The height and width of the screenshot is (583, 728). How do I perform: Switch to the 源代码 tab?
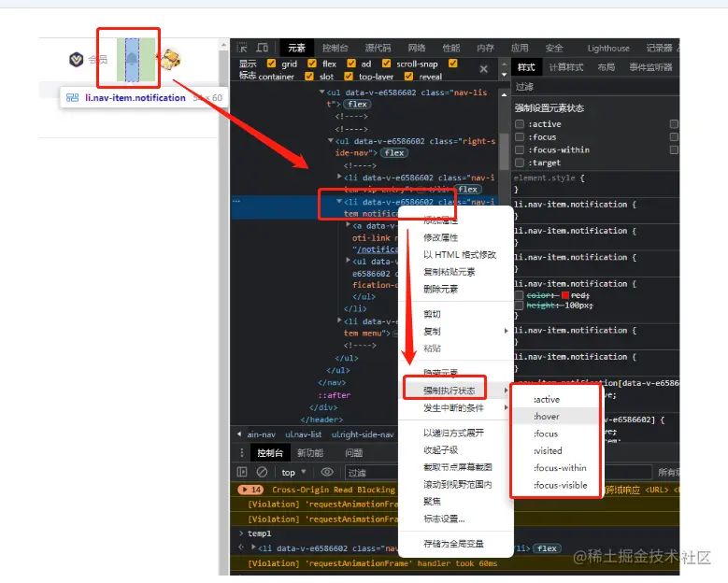(378, 48)
